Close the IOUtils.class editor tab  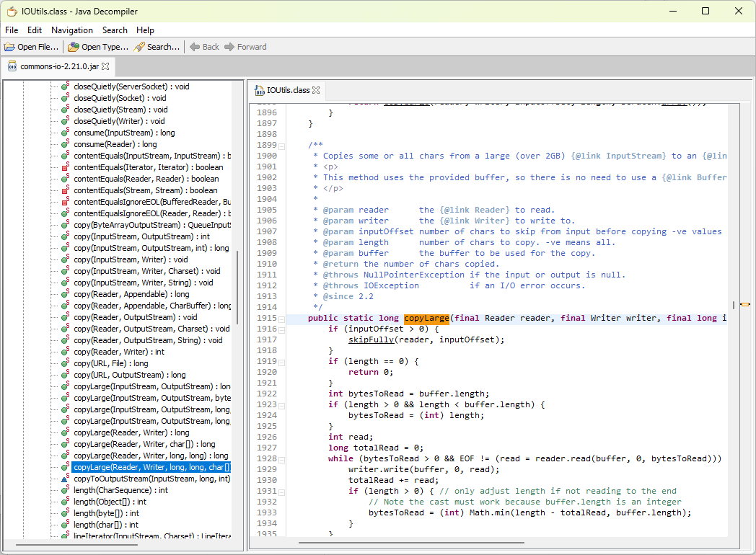pos(316,90)
